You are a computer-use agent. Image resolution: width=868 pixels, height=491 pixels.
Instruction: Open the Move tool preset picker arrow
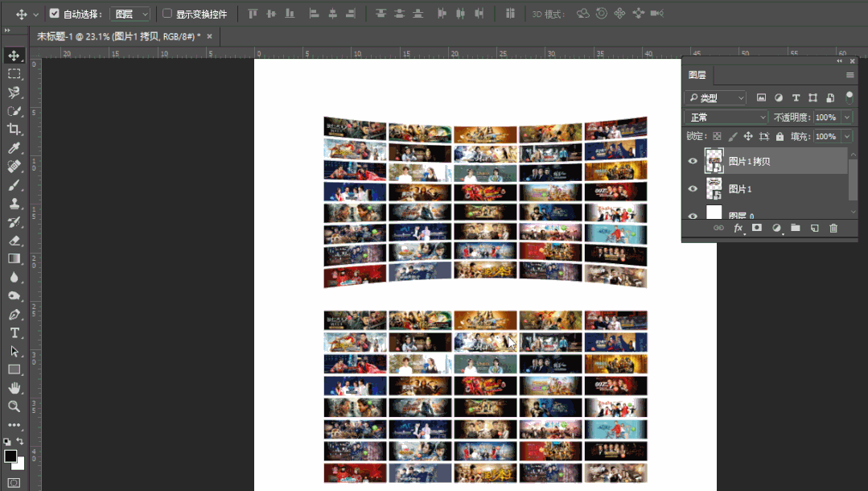pos(35,14)
